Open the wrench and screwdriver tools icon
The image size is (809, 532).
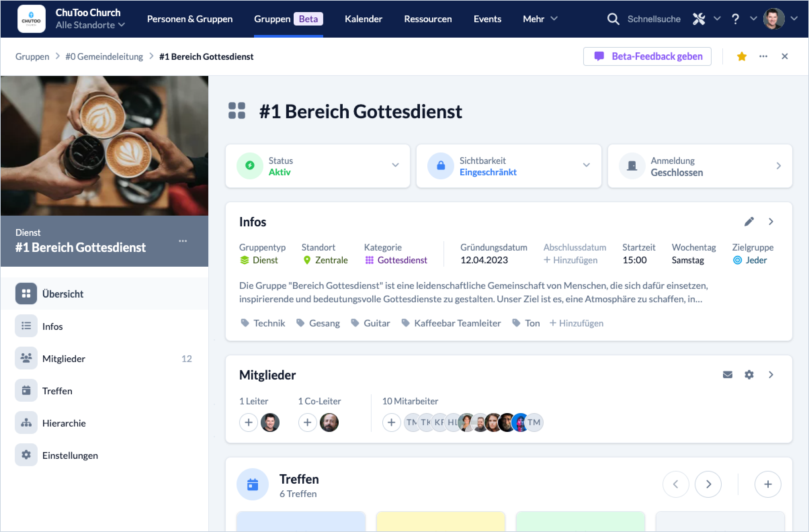point(699,19)
